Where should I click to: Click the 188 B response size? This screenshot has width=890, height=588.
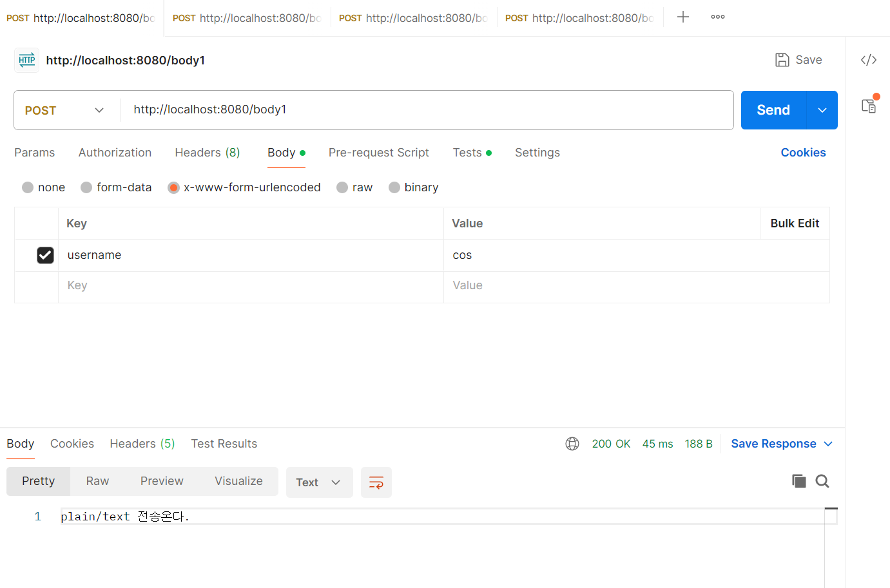point(699,444)
